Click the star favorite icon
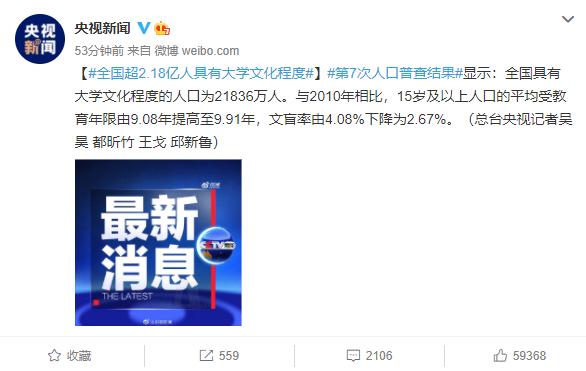 tap(54, 355)
